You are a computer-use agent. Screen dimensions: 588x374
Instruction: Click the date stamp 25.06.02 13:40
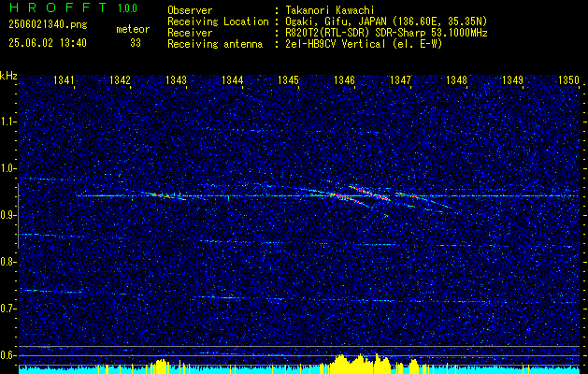48,43
